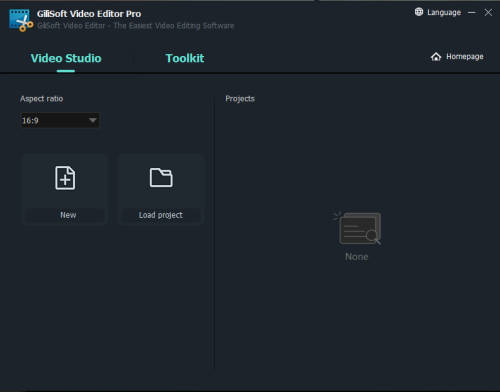Image resolution: width=500 pixels, height=392 pixels.
Task: Click the None text in Projects
Action: (x=357, y=257)
